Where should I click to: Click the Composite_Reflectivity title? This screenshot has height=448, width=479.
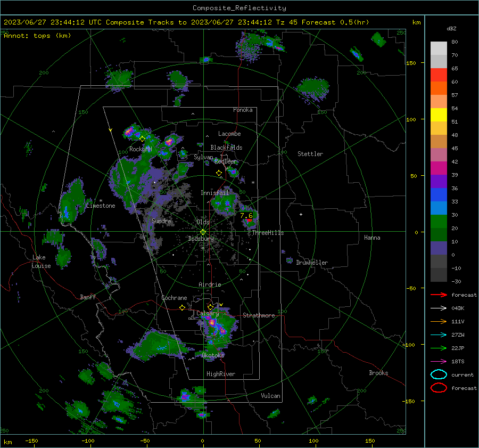(x=240, y=8)
